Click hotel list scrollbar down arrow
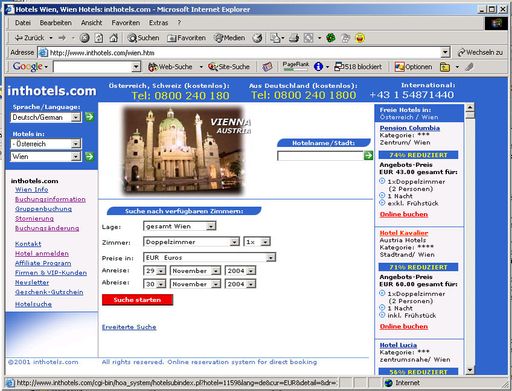 470,370
